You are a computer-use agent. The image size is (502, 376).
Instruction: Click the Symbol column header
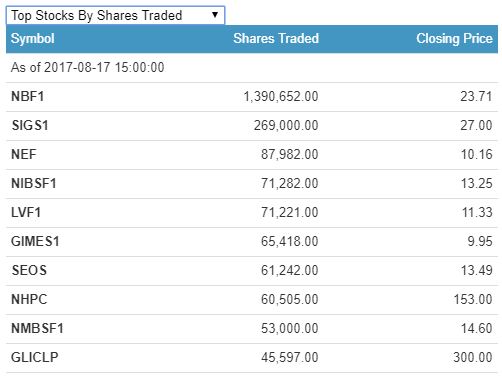(33, 39)
